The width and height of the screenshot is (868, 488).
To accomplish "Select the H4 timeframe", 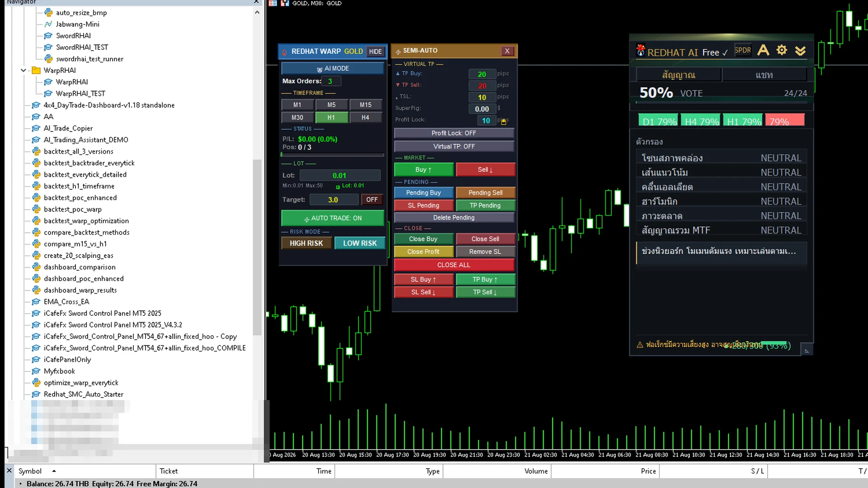I will pyautogui.click(x=366, y=117).
